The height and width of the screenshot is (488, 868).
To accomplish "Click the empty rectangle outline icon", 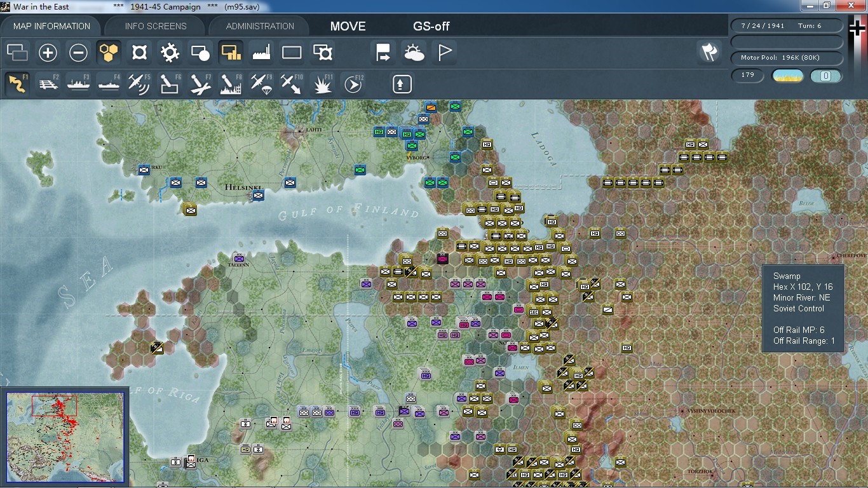I will pos(292,53).
